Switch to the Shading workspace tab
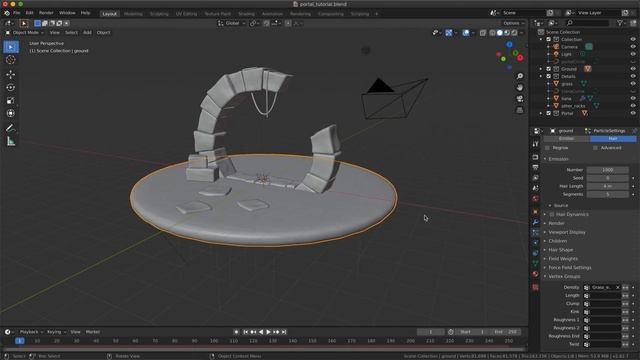 [x=246, y=14]
